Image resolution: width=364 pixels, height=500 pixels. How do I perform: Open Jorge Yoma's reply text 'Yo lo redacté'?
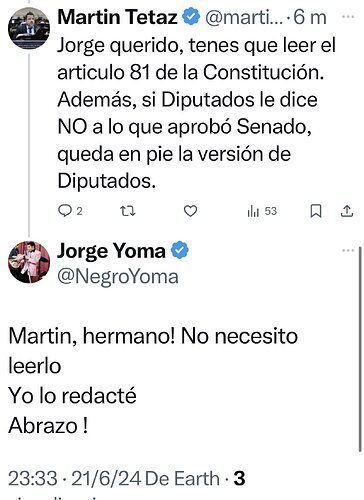(x=72, y=396)
